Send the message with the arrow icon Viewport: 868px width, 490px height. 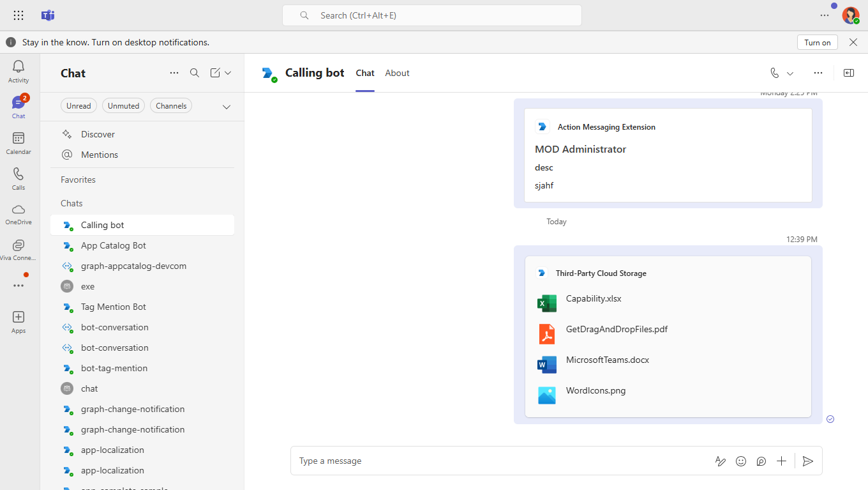point(807,461)
